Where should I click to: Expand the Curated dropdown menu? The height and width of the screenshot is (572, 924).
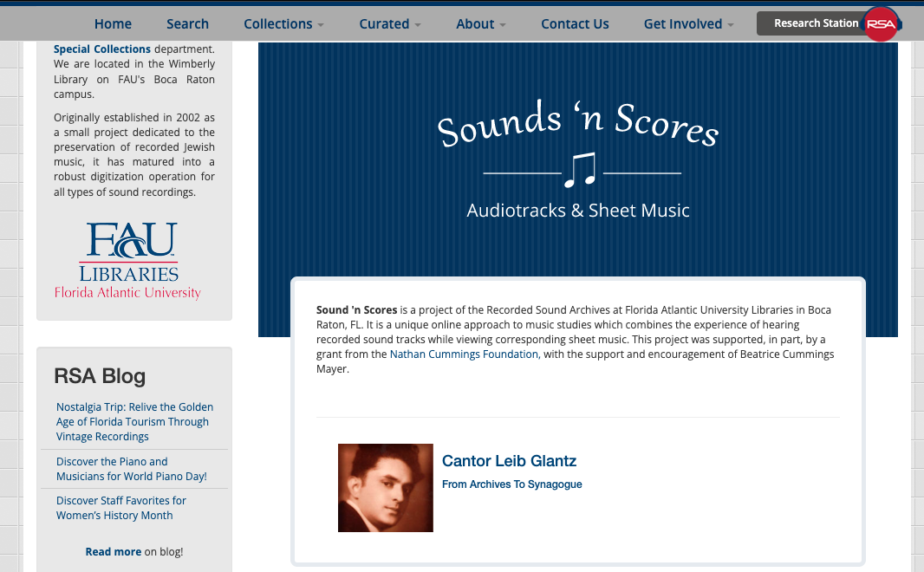click(389, 24)
